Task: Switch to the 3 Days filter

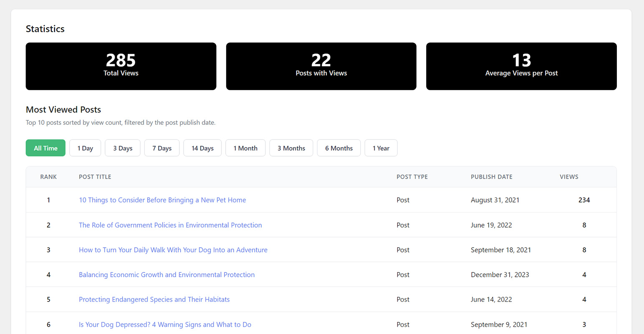Action: click(x=123, y=148)
